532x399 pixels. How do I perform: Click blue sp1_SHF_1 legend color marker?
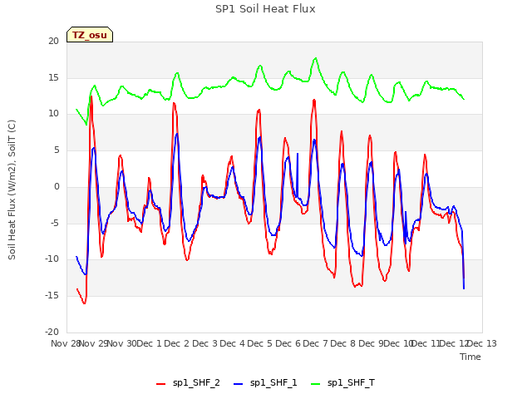point(239,384)
